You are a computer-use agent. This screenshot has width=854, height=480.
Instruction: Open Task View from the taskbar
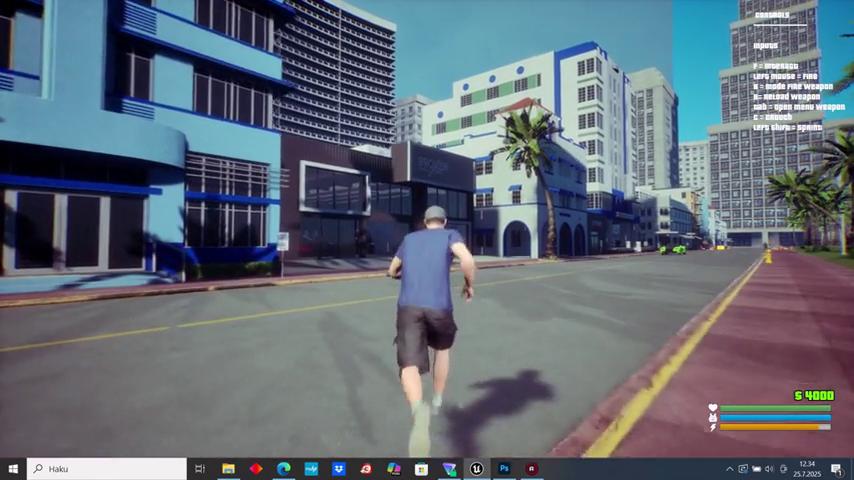[x=200, y=469]
